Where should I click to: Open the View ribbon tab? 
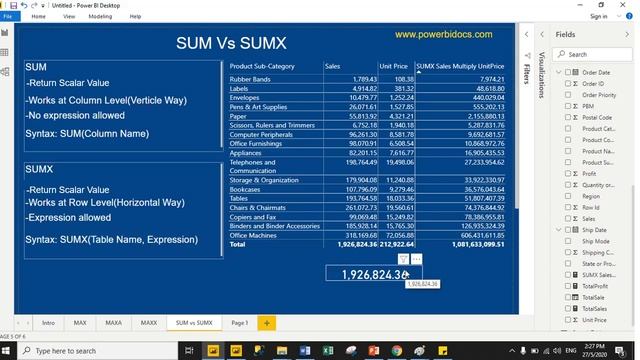pos(69,16)
